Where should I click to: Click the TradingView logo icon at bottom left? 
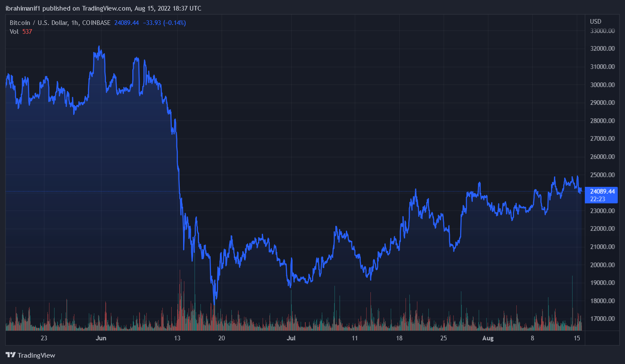(11, 355)
